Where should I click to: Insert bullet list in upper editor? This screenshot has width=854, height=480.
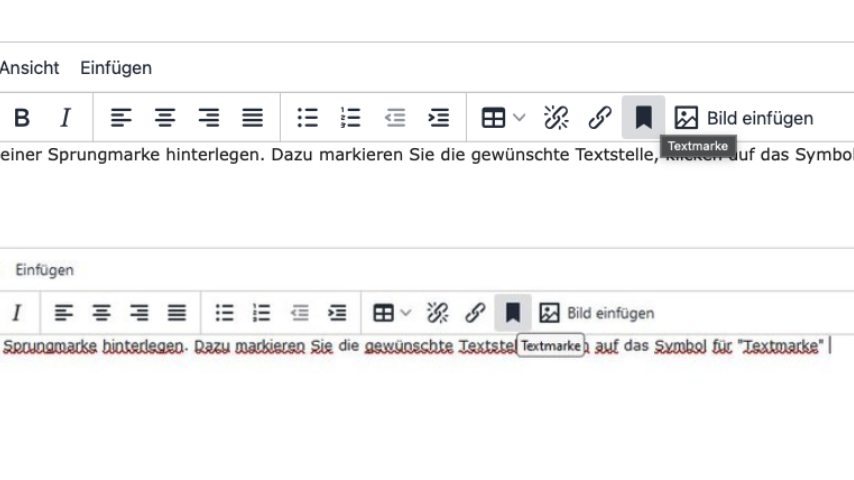(308, 118)
